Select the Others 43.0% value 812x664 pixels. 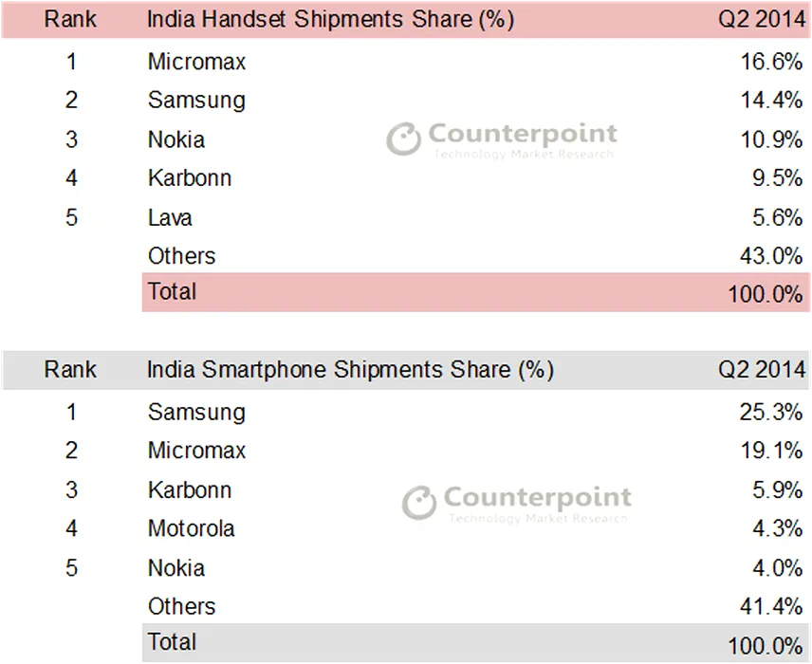[x=772, y=256]
